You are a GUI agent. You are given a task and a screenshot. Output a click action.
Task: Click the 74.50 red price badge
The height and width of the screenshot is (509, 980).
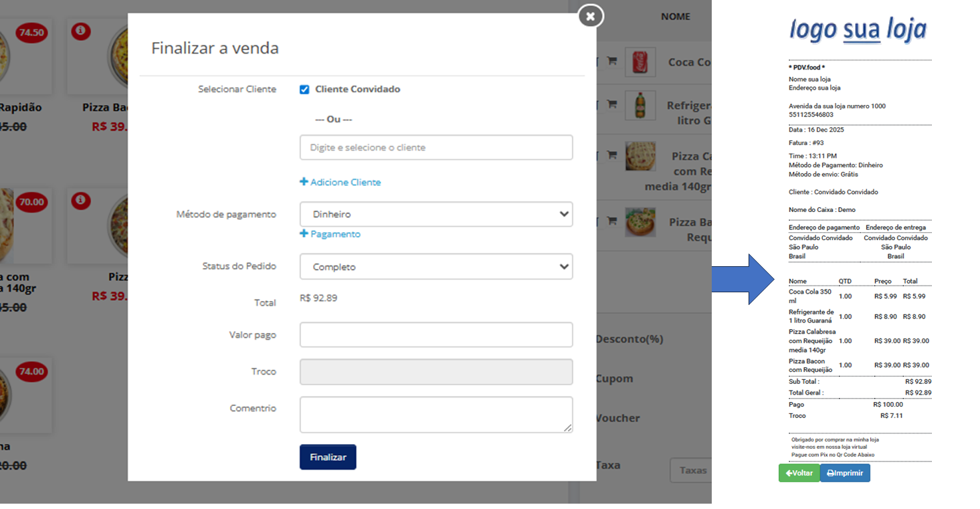click(x=31, y=32)
